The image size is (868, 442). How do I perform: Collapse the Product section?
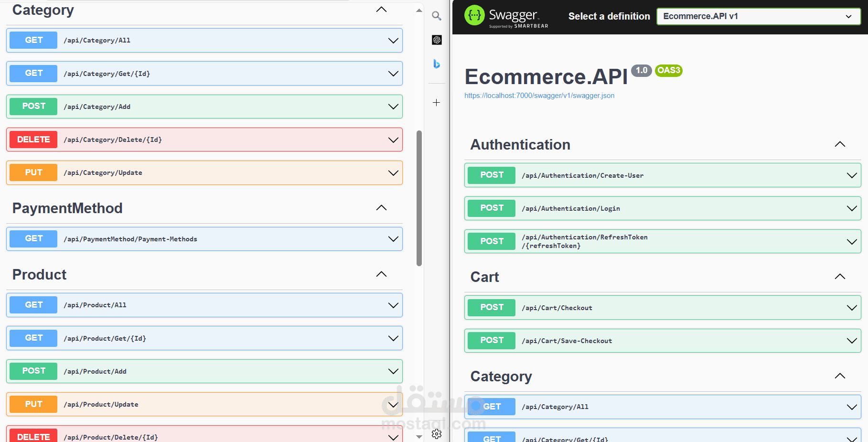(381, 274)
